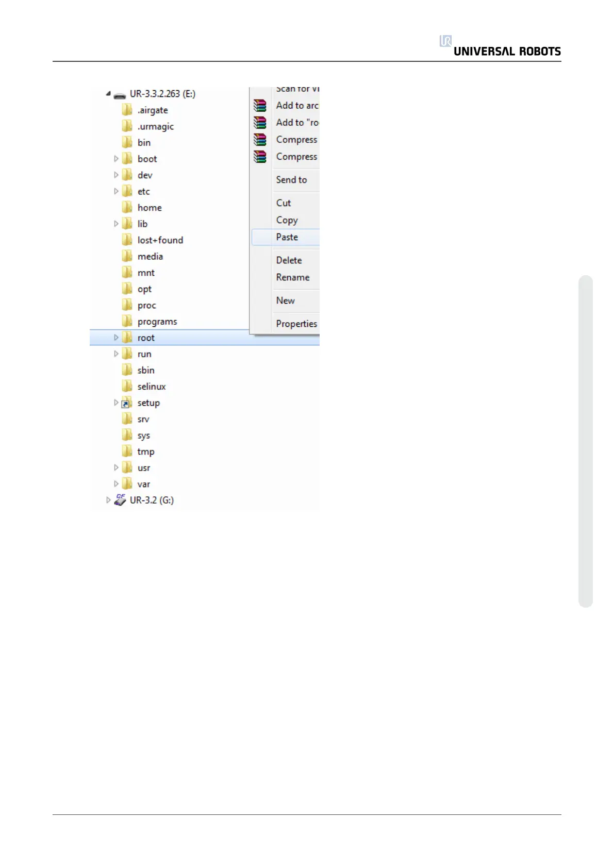Click the setup shortcut icon
Viewport: 614px width, 868px height.
point(127,403)
